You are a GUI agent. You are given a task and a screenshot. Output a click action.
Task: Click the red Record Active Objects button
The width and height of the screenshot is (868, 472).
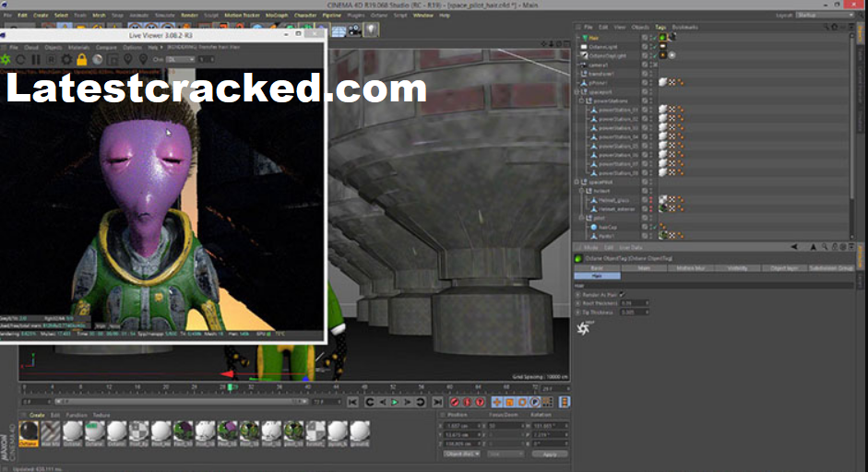point(455,402)
